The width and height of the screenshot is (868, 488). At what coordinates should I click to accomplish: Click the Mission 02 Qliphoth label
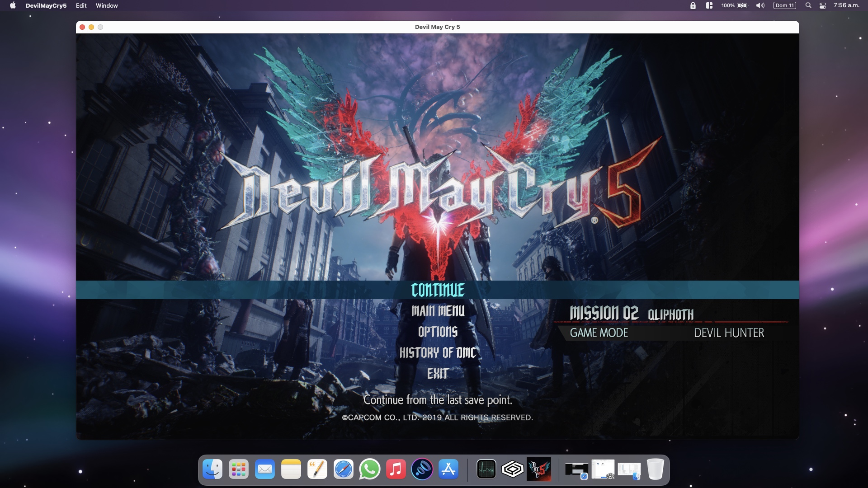631,313
